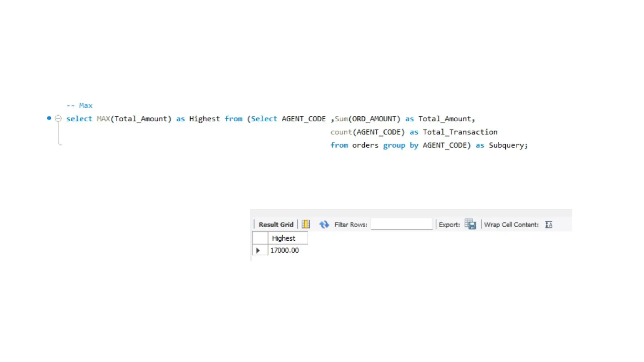
Task: Toggle the wrap cell content icon
Action: [x=548, y=224]
